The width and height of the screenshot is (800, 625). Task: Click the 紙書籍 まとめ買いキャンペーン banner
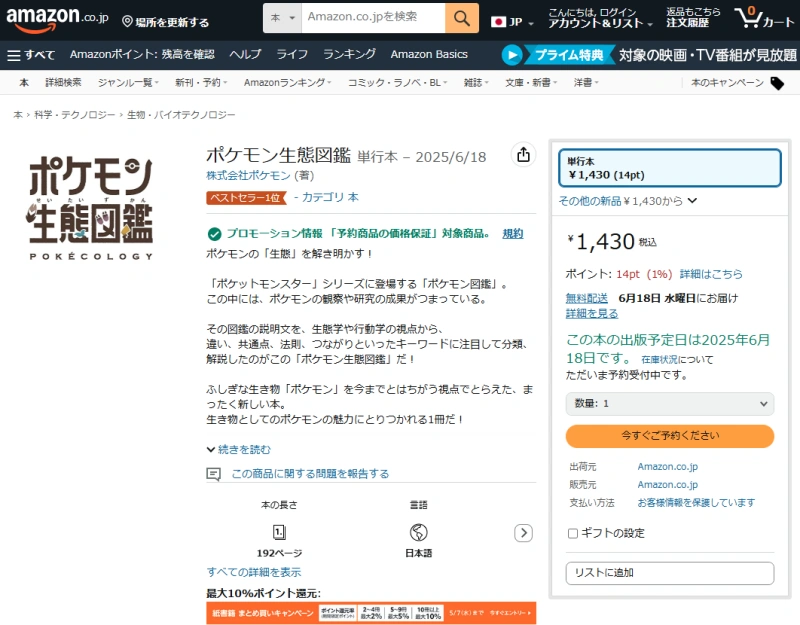coord(371,613)
